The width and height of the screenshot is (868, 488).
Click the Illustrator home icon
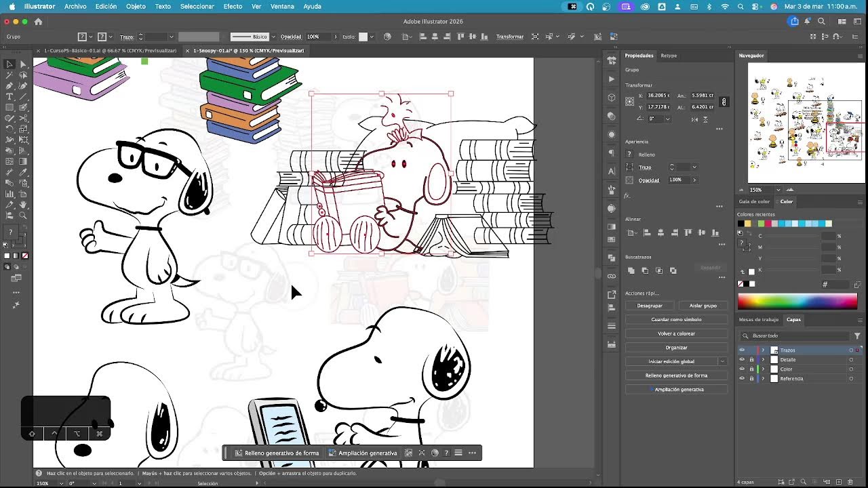38,22
